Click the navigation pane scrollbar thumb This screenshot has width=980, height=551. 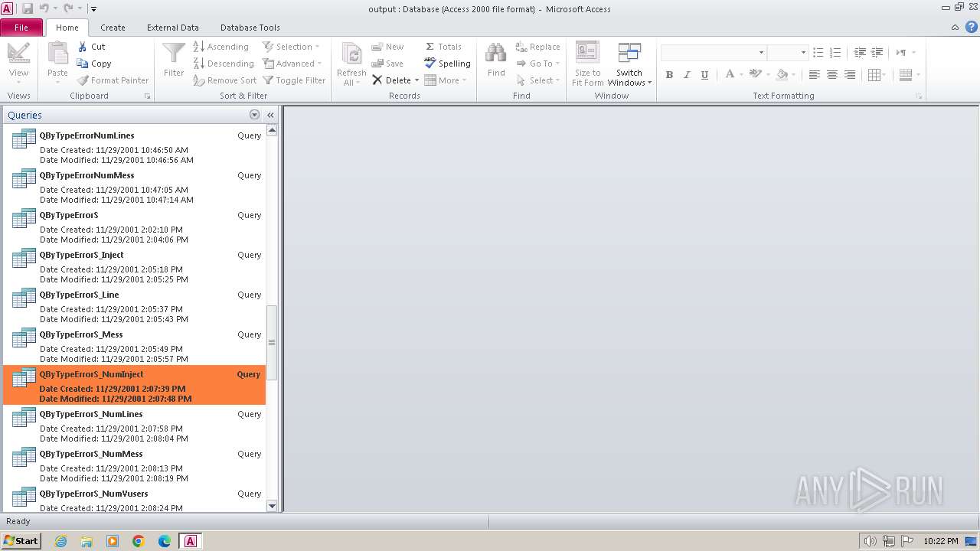(x=272, y=342)
